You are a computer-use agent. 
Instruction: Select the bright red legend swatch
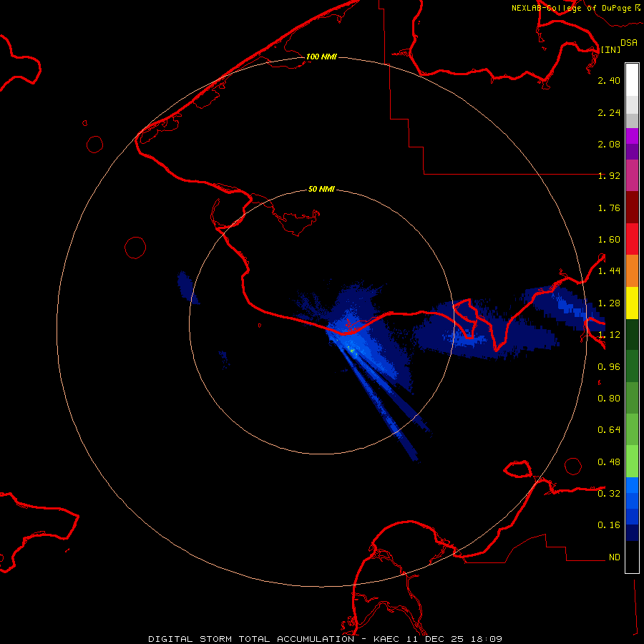[632, 239]
